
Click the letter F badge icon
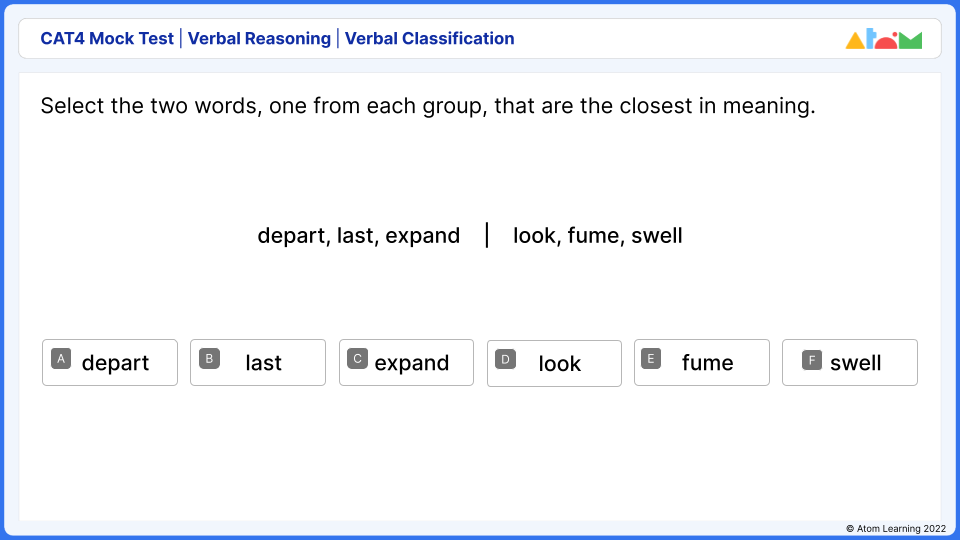tap(812, 360)
